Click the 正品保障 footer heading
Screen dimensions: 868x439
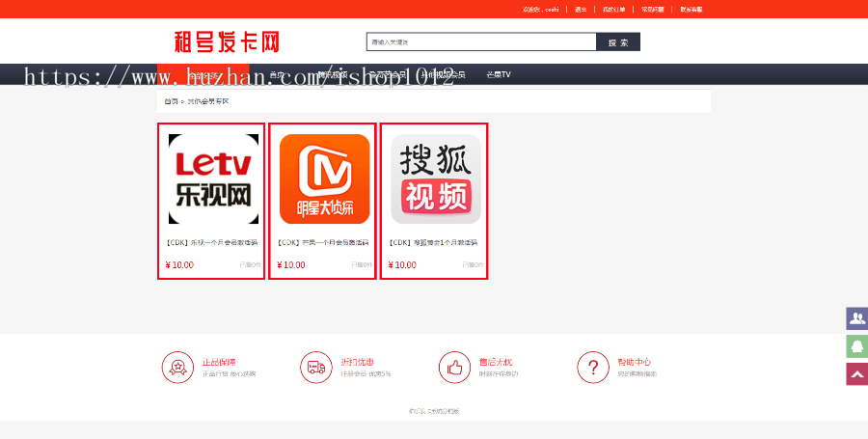coord(219,362)
